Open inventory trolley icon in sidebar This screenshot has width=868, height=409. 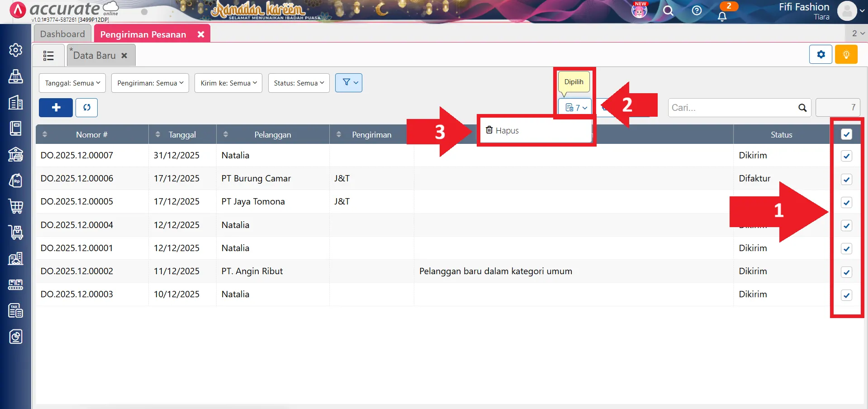pos(16,233)
